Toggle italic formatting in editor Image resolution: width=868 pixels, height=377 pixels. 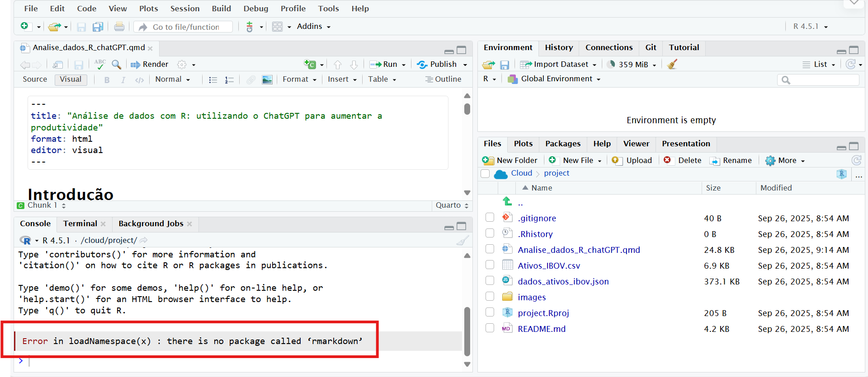tap(123, 80)
